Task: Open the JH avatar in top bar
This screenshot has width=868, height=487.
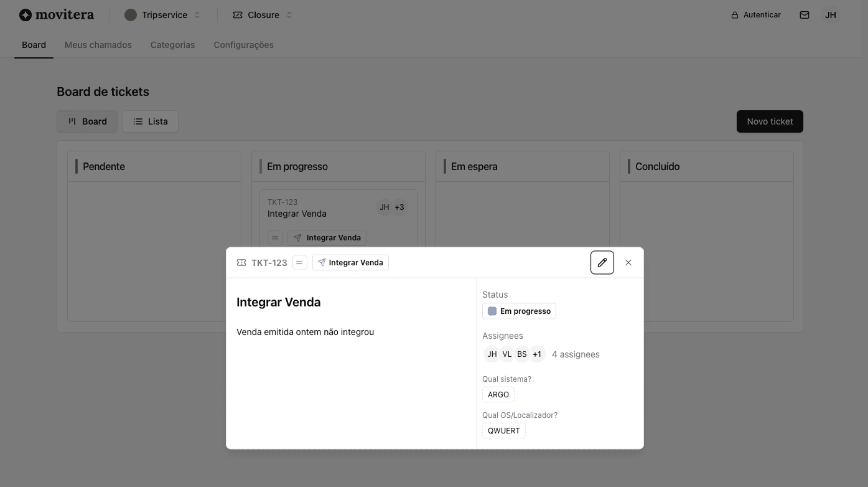Action: (x=831, y=14)
